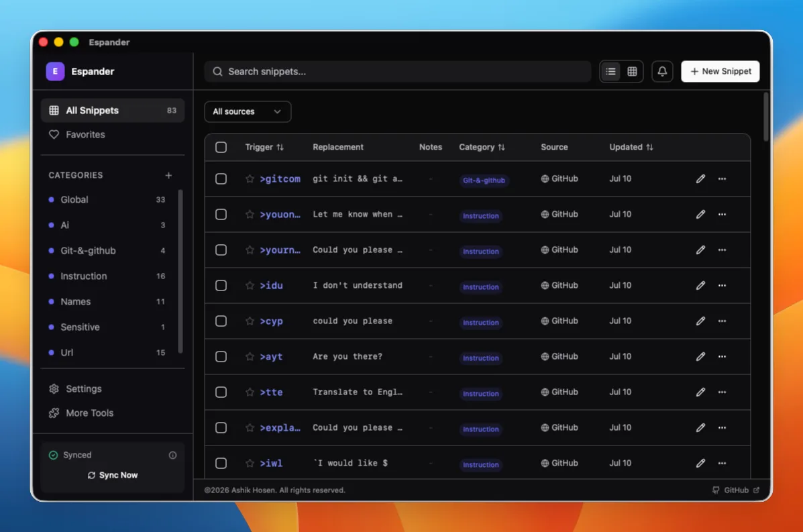
Task: Click 'I don't understand' replacement text
Action: coord(358,285)
